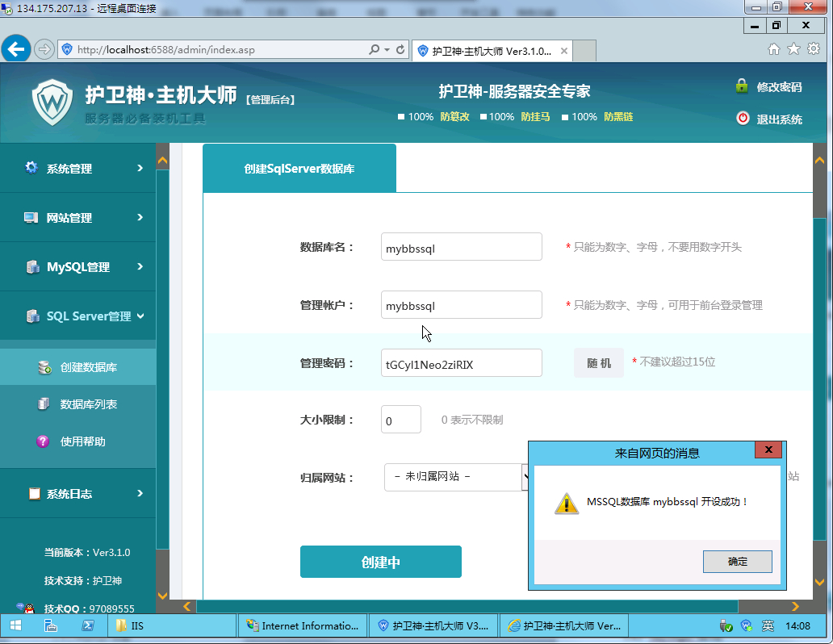The image size is (833, 644).
Task: Click the 随机 random password button
Action: 599,363
